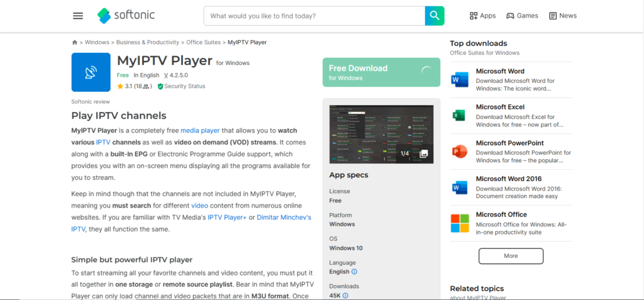This screenshot has height=300, width=644.
Task: Click the 'Softonic review' label
Action: coord(91,102)
